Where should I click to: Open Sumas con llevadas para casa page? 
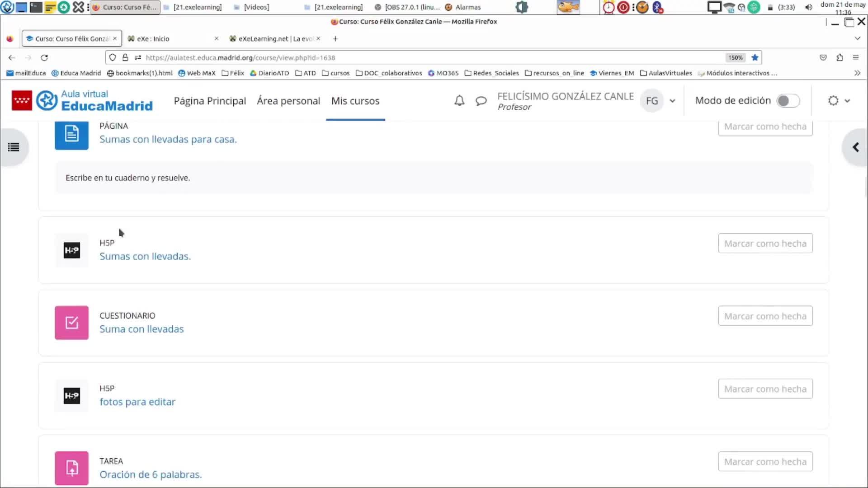tap(168, 139)
